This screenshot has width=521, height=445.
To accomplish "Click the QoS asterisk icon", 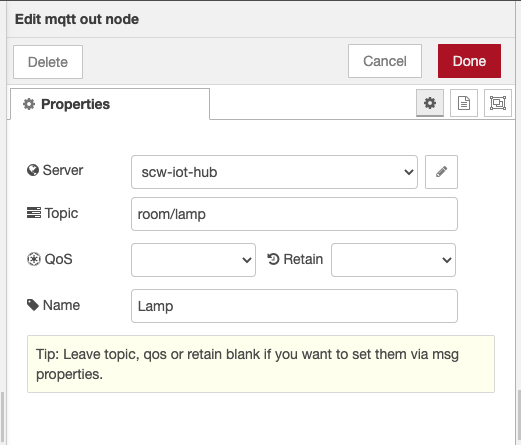I will coord(34,259).
